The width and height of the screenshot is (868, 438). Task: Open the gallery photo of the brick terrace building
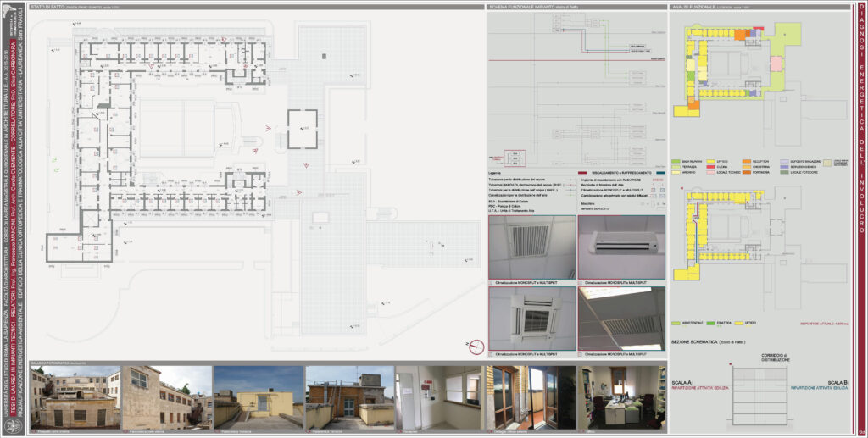coord(349,397)
